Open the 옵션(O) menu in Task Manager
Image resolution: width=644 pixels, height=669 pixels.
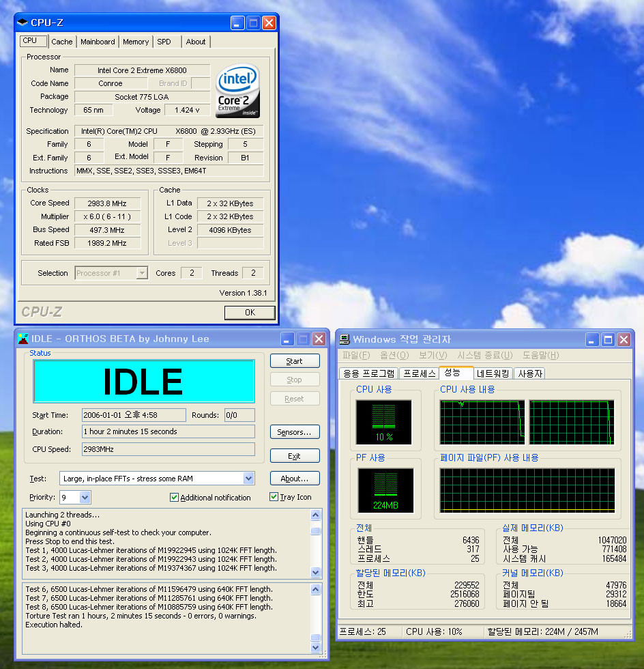(394, 356)
